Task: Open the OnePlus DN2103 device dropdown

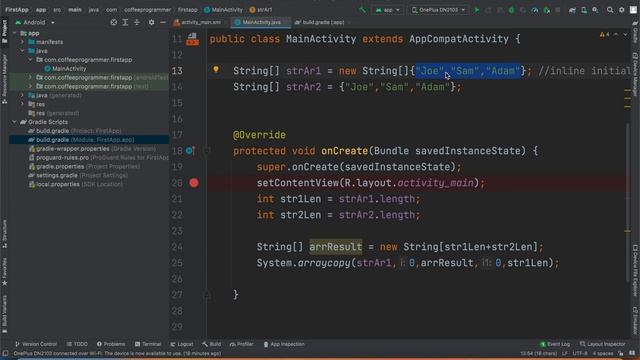Action: [438, 10]
